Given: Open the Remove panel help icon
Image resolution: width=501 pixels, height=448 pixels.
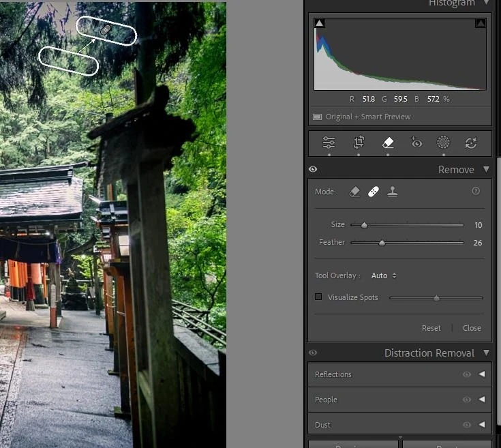Looking at the screenshot, I should click(x=476, y=191).
